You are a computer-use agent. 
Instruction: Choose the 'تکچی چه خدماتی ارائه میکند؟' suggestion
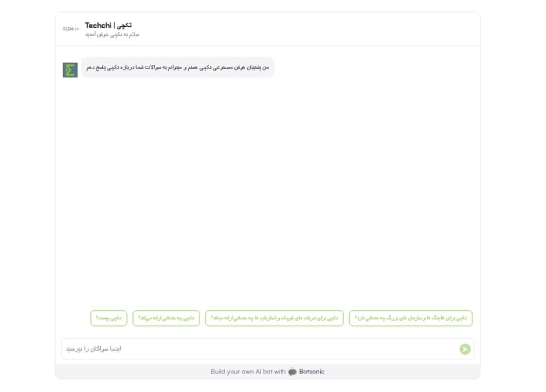(x=166, y=318)
